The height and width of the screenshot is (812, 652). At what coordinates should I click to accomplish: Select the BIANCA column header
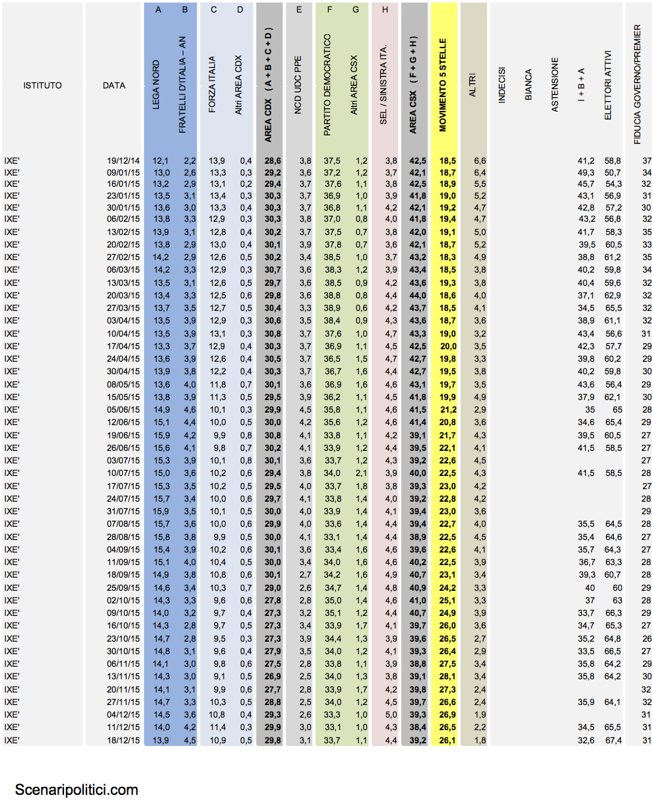[529, 85]
